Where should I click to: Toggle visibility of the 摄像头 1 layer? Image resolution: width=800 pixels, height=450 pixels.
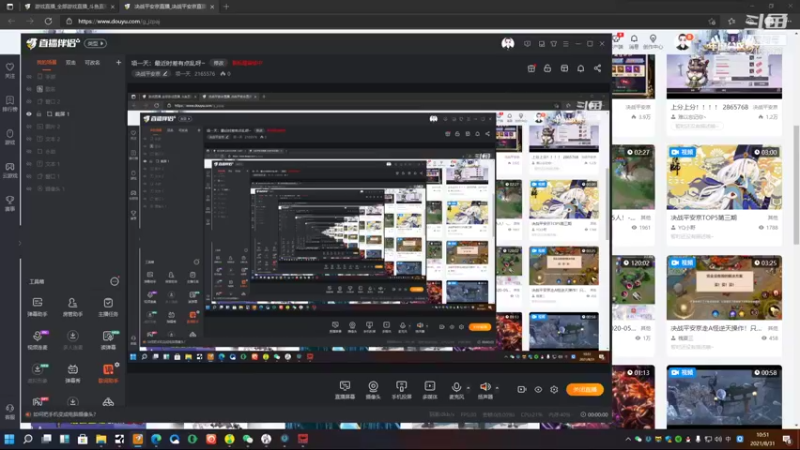(29, 189)
